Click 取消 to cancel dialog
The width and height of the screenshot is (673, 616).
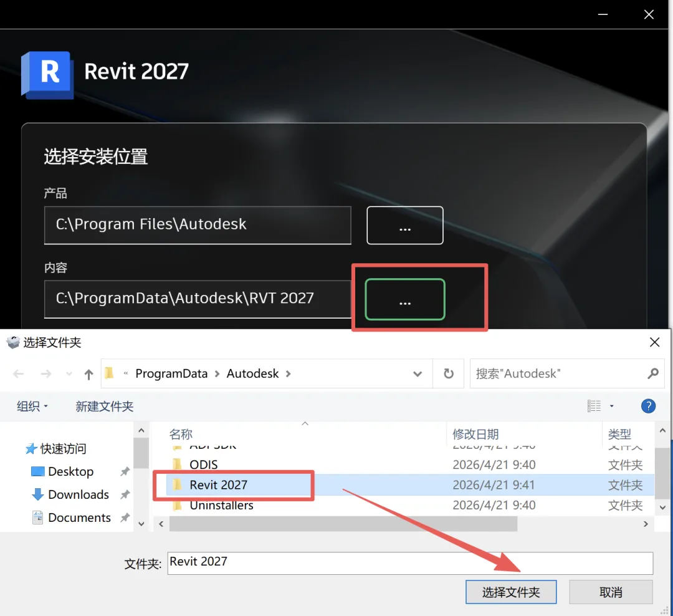pyautogui.click(x=611, y=592)
